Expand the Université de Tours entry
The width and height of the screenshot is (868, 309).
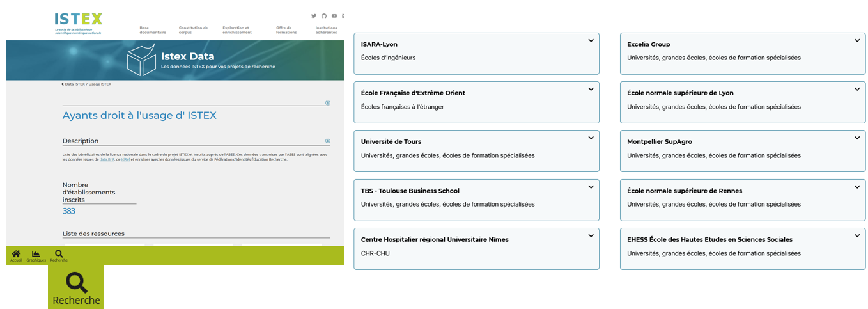coord(591,138)
